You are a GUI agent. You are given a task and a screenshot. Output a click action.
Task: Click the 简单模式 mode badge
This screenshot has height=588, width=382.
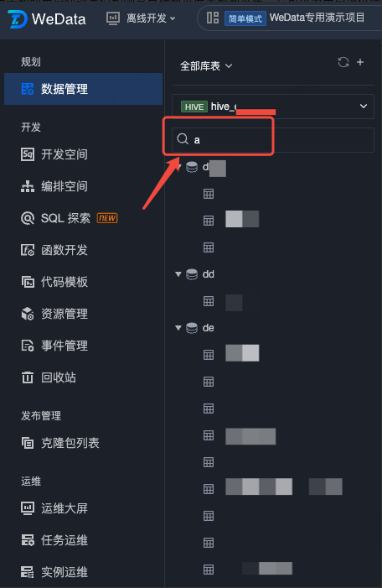click(245, 18)
